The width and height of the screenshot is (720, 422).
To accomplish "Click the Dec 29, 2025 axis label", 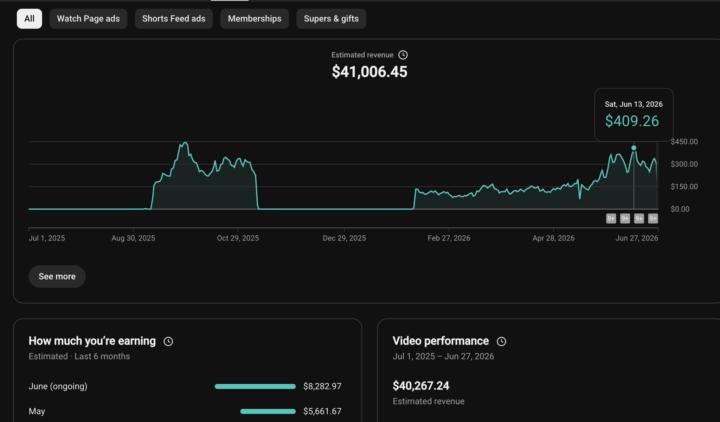I will 344,238.
